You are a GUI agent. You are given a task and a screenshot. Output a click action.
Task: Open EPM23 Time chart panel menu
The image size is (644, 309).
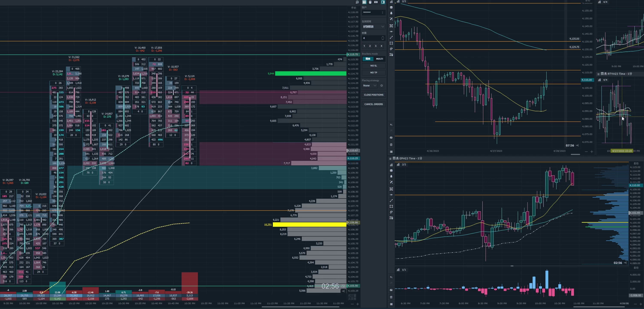390,159
